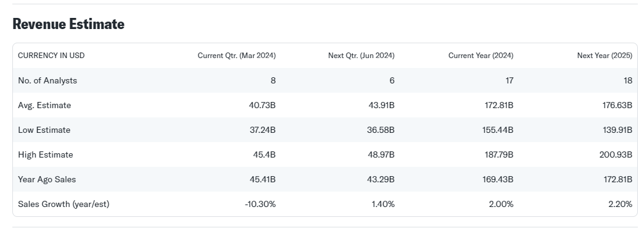Screen dimensions: 644x241
Task: Select the Current Qtr. (Mar 2024) column header
Action: 237,56
